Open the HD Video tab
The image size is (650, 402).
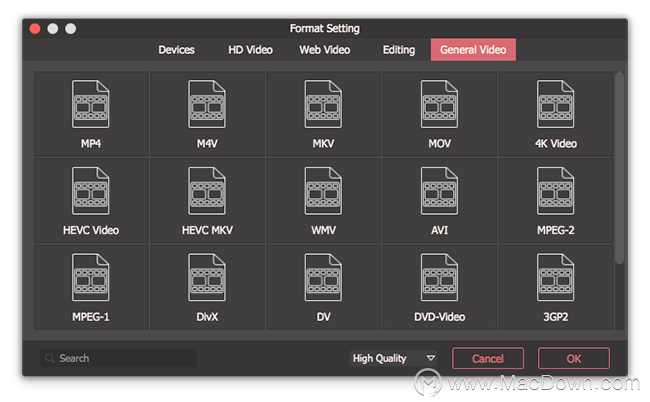point(250,50)
